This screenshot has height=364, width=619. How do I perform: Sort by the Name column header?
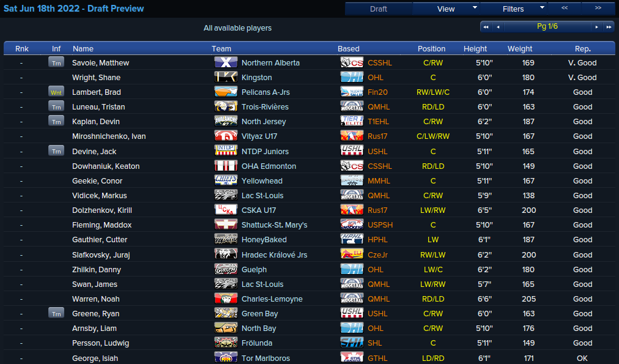[x=83, y=48]
